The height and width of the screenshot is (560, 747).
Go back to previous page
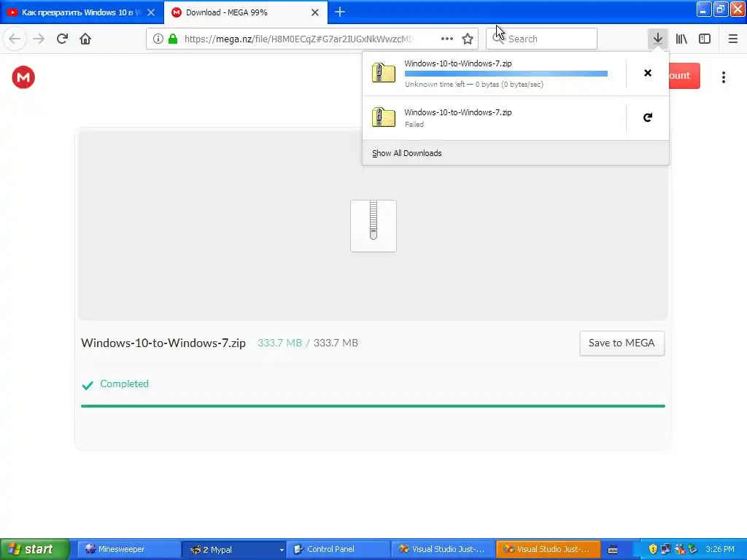[15, 39]
